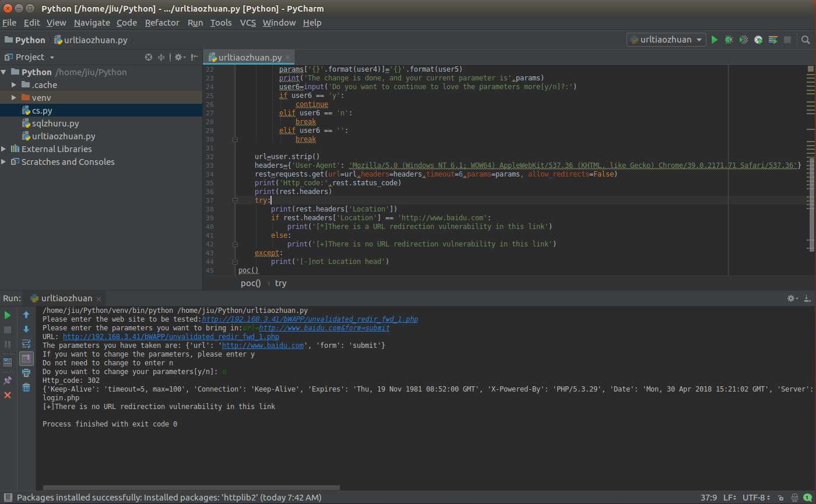Click poc() in the editor breadcrumb
Screen dimensions: 816x504
[x=251, y=283]
